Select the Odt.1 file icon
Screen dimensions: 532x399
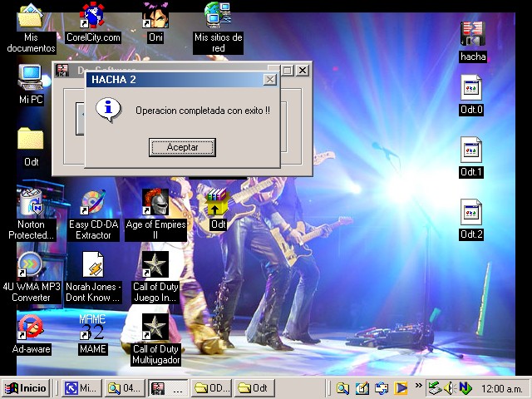(x=471, y=150)
